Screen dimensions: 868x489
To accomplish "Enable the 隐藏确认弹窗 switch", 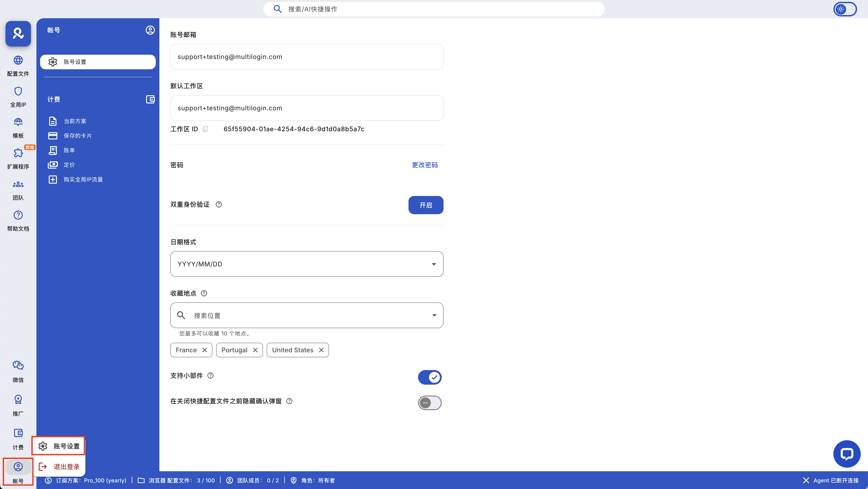I will tap(430, 403).
